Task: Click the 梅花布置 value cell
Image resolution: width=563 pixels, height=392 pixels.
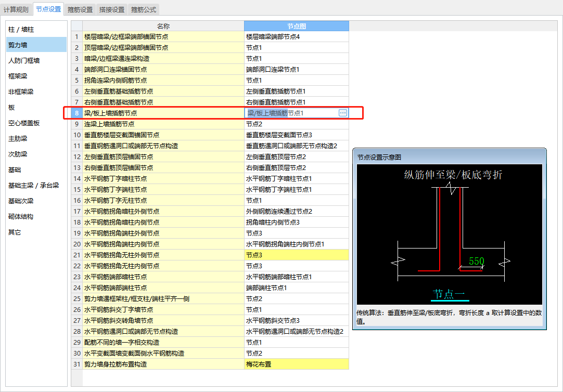Action: [x=297, y=364]
